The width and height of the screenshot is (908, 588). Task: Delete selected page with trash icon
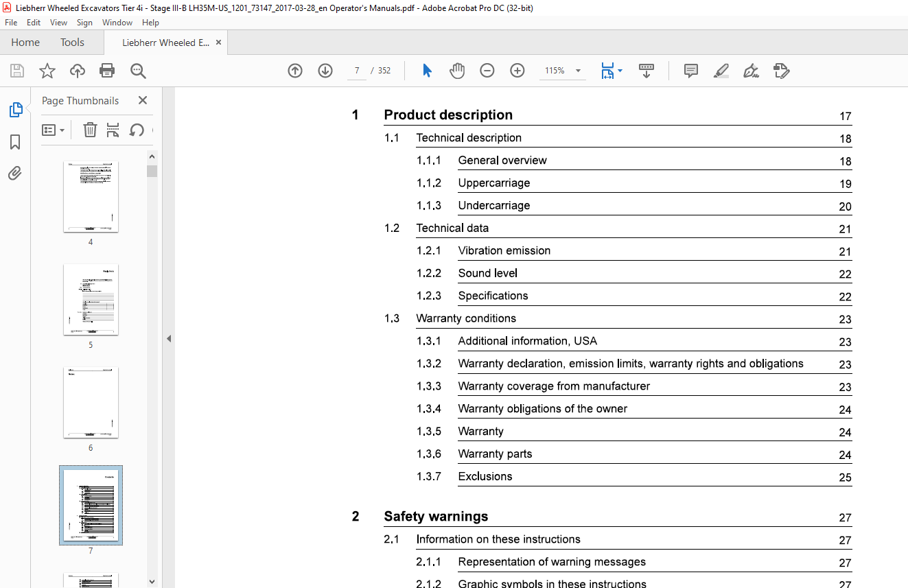[90, 130]
